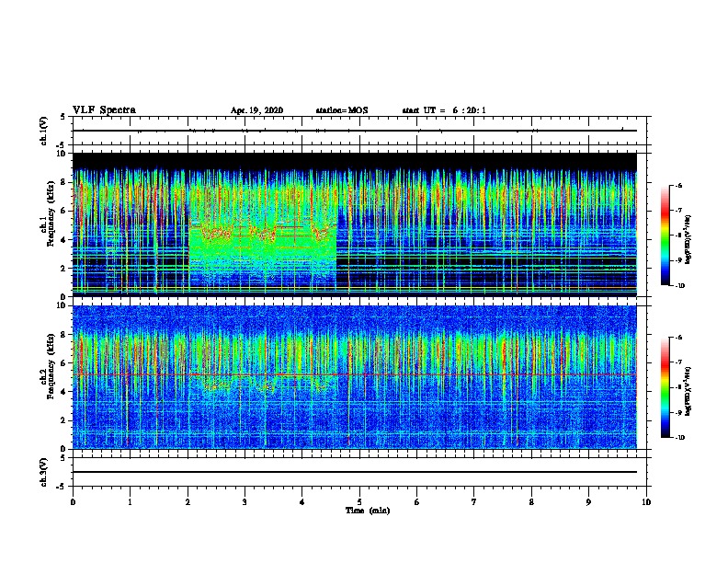The width and height of the screenshot is (728, 563).
Task: Click the "Time (min)" axis label
Action: point(368,511)
